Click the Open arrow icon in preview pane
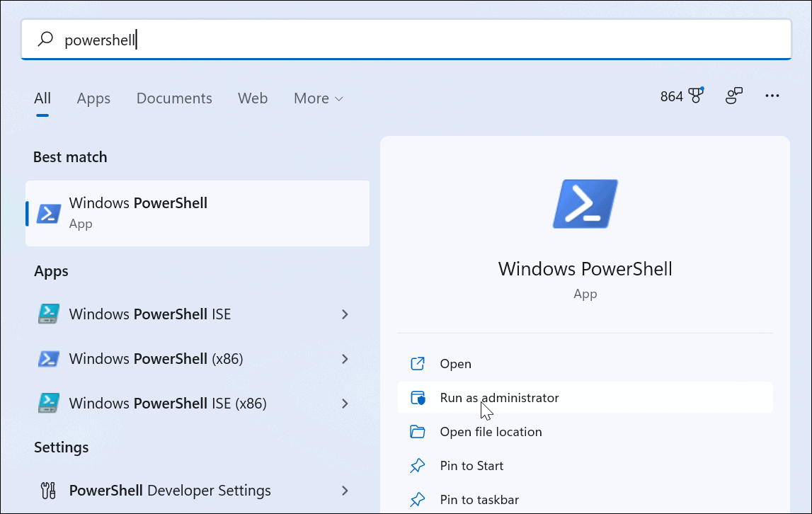812x514 pixels. pos(418,363)
